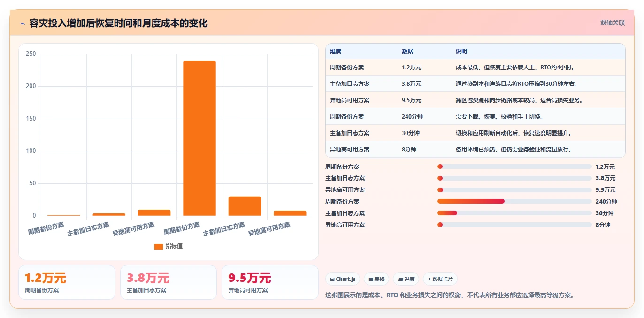Click the dashboard title 容灾投入增加后恢复时间
644x318 pixels.
(x=118, y=23)
